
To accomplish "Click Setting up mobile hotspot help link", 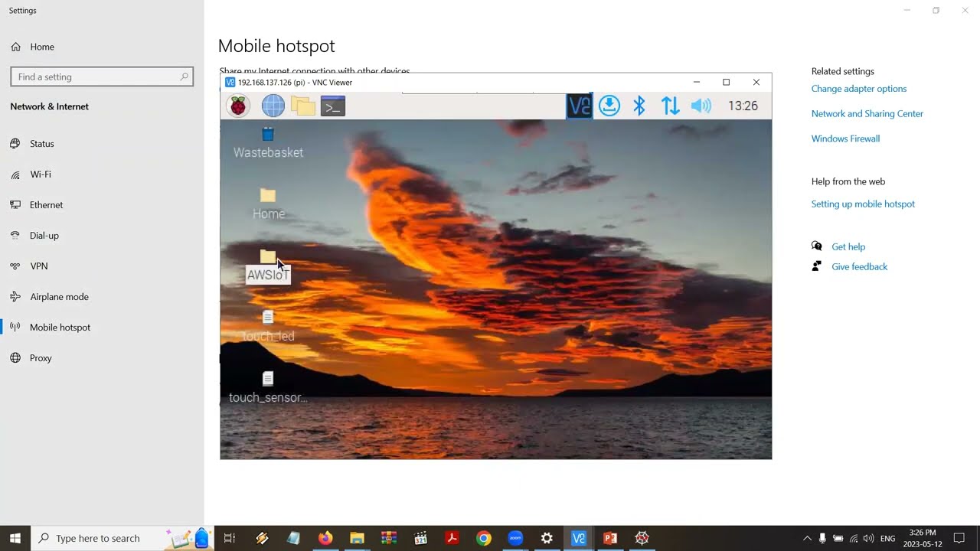I will click(863, 204).
